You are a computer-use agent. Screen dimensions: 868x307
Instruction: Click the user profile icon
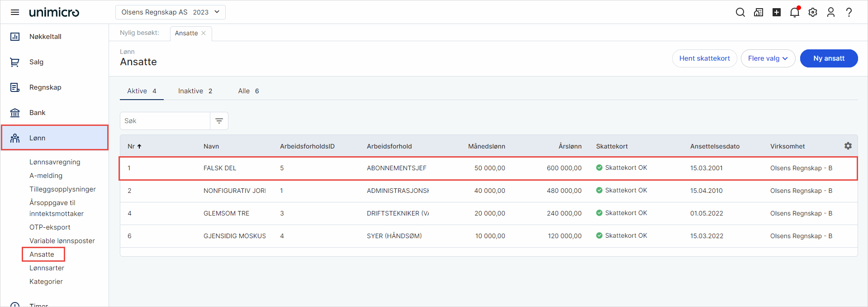830,12
